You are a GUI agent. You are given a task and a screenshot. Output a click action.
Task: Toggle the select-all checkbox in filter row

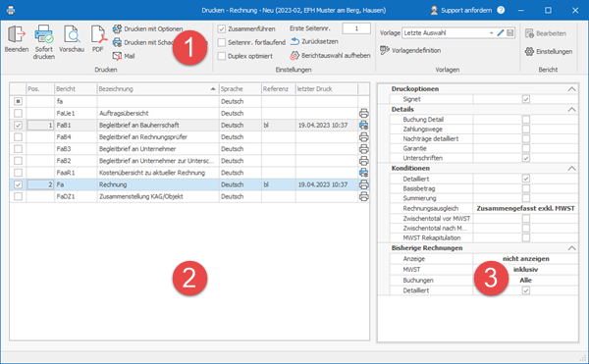click(18, 101)
